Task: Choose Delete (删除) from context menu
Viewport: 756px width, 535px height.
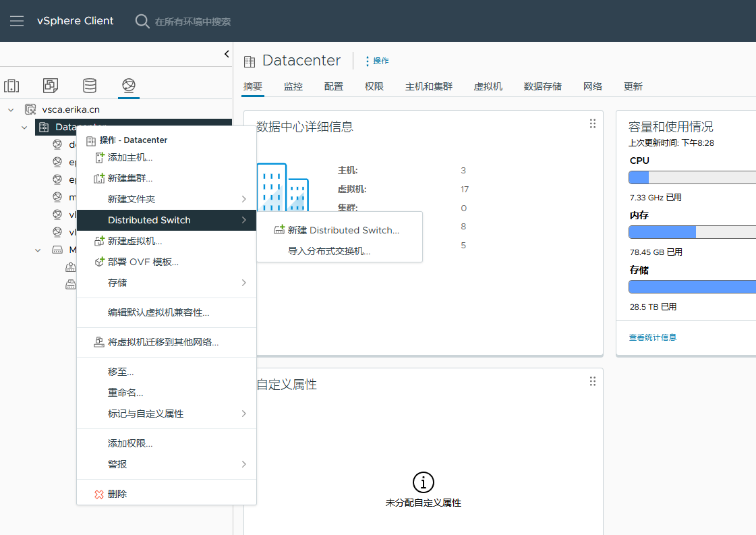Action: (x=167, y=494)
